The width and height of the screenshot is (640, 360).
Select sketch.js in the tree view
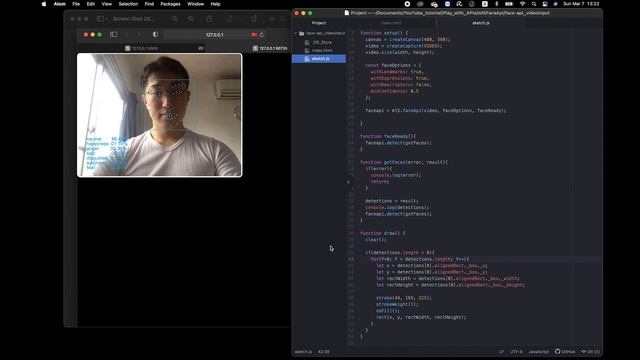point(319,59)
